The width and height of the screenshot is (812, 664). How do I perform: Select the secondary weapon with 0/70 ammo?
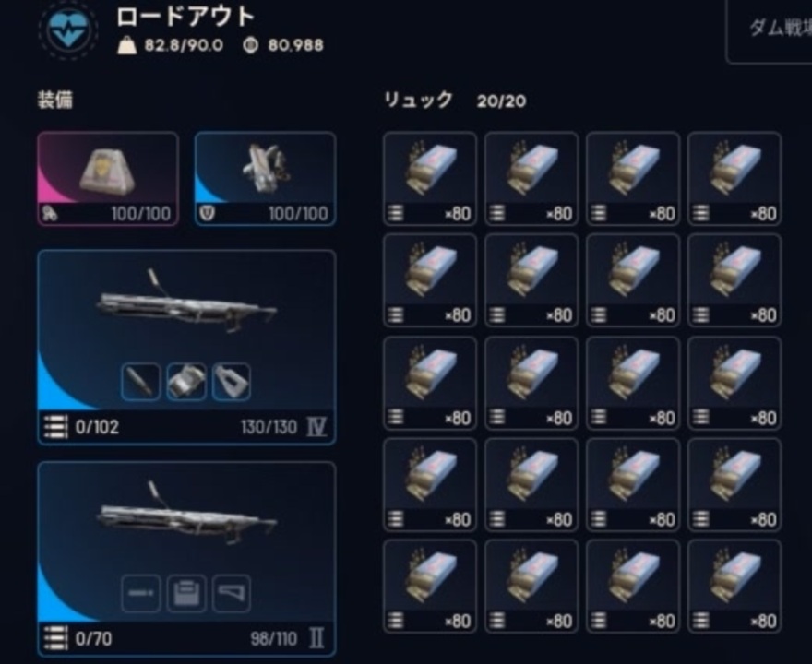(186, 559)
